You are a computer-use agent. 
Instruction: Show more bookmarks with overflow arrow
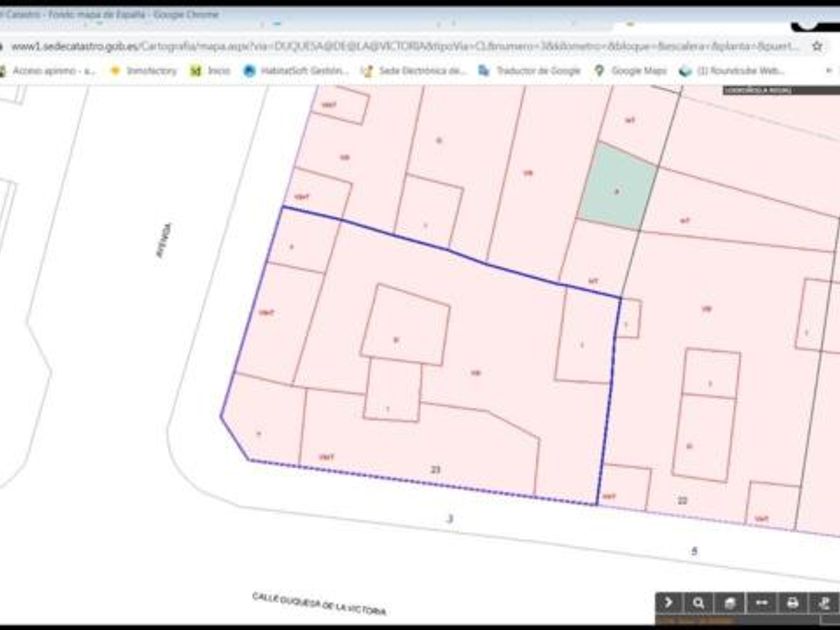829,71
